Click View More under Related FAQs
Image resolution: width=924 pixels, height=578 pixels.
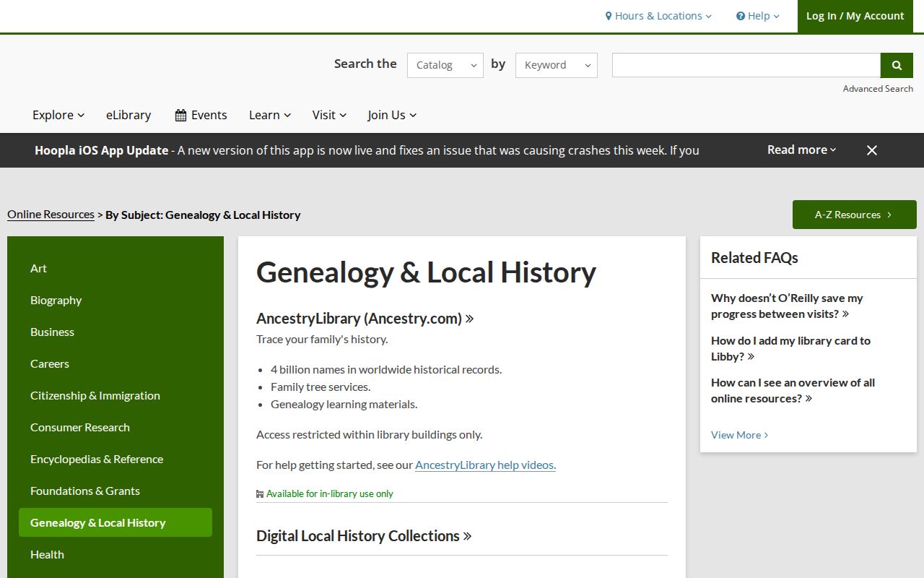point(739,435)
